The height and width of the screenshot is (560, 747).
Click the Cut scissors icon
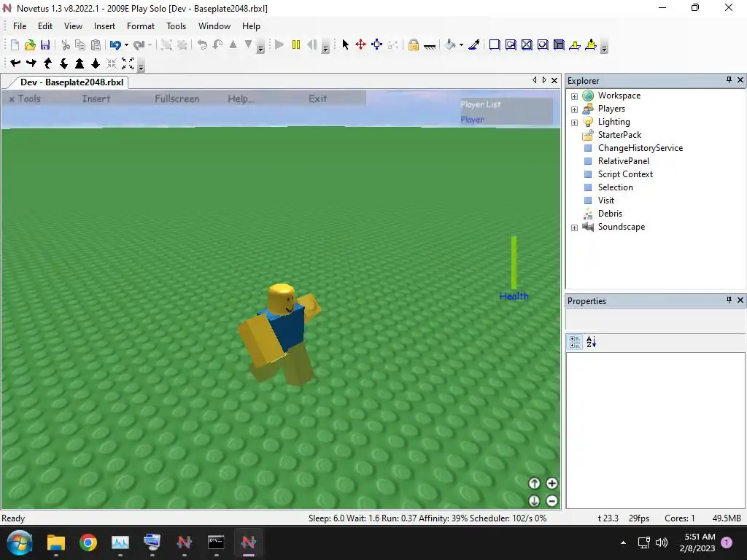tap(66, 44)
